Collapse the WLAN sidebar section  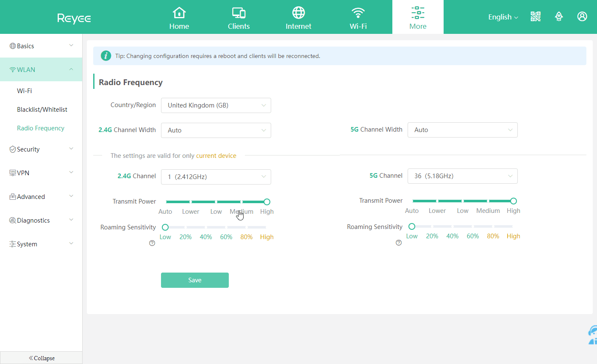click(41, 69)
